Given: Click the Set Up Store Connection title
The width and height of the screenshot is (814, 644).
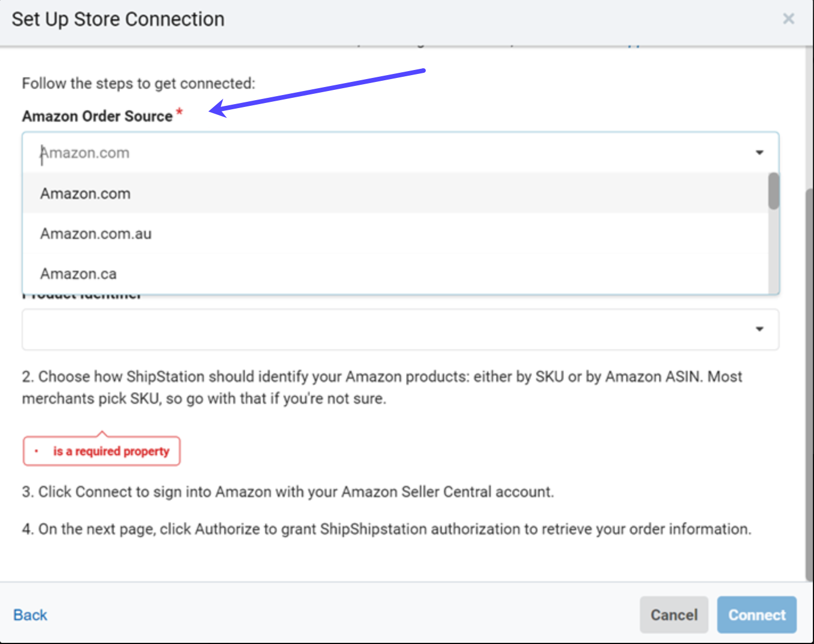Looking at the screenshot, I should pos(118,19).
